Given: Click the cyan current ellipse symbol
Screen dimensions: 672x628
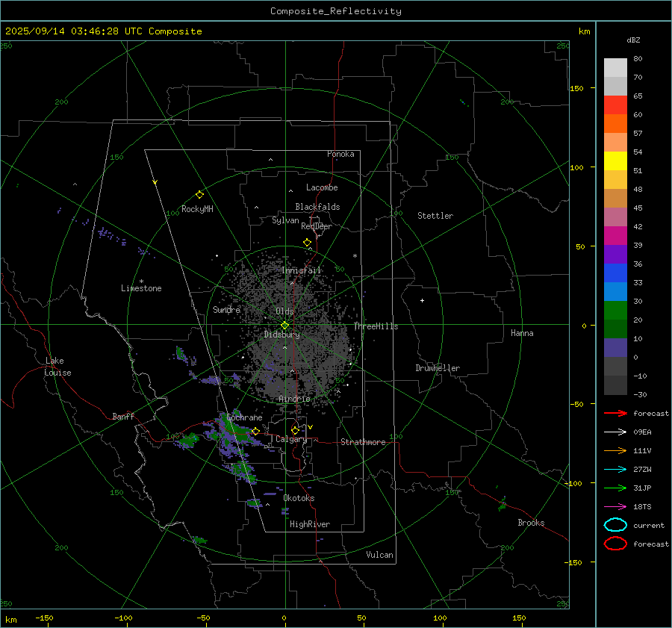Looking at the screenshot, I should pyautogui.click(x=615, y=525).
